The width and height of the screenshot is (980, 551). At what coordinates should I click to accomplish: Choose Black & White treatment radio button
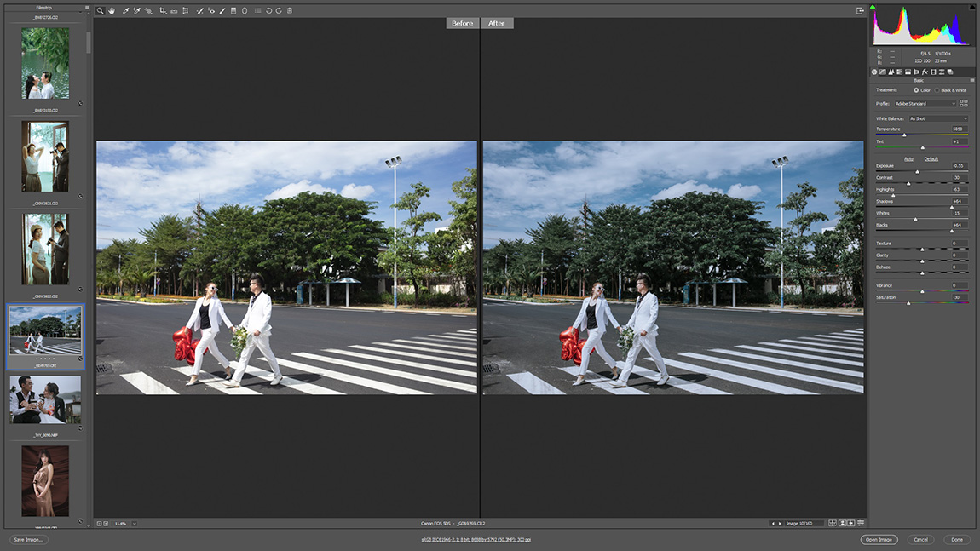point(937,90)
